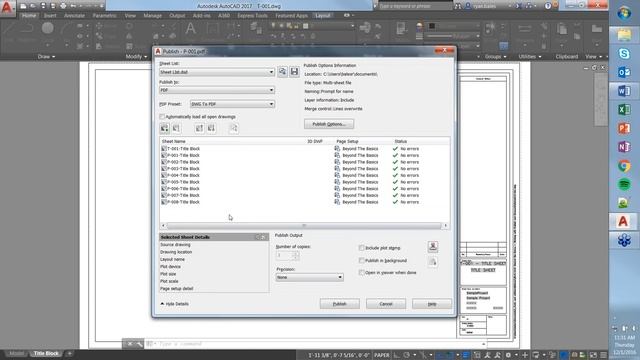Viewport: 640px width, 360px height.
Task: Click the Load Sheet List icon
Action: pyautogui.click(x=282, y=72)
